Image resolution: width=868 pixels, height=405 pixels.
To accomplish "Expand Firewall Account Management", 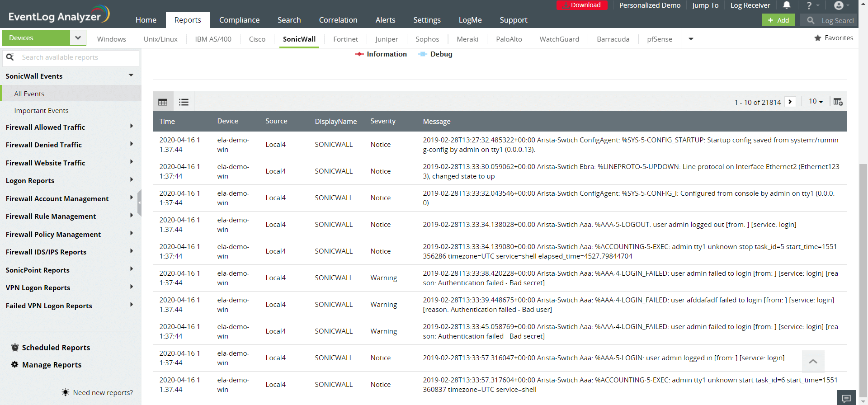I will tap(132, 198).
